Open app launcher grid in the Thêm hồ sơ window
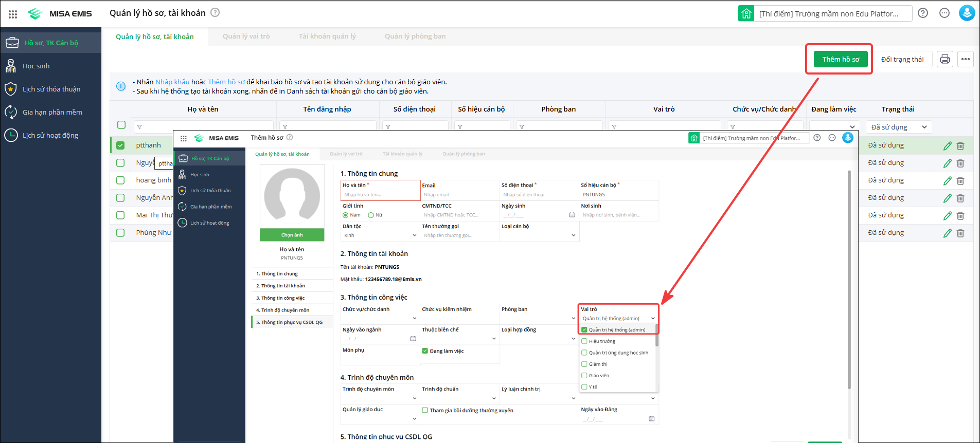This screenshot has width=980, height=443. 184,138
